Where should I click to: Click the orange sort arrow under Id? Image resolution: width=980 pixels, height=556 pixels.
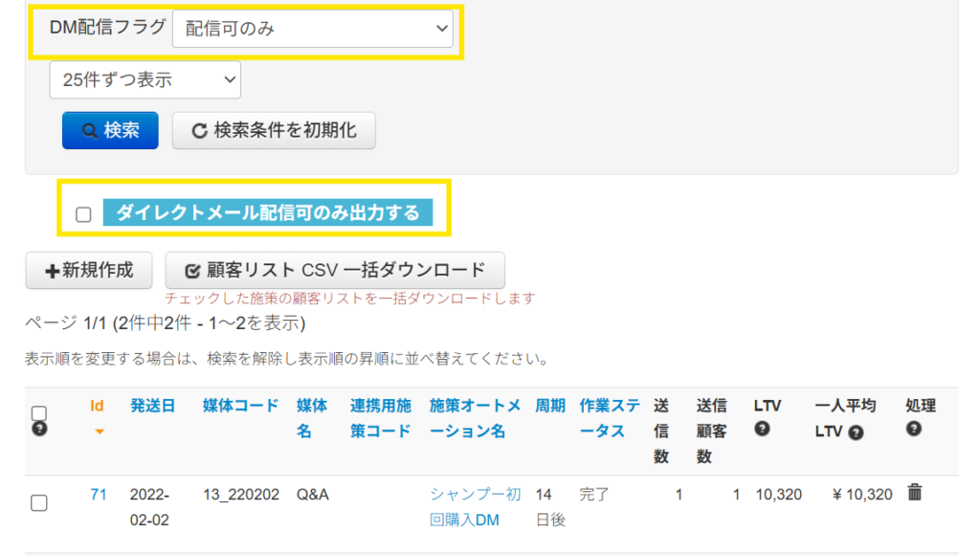pyautogui.click(x=99, y=432)
